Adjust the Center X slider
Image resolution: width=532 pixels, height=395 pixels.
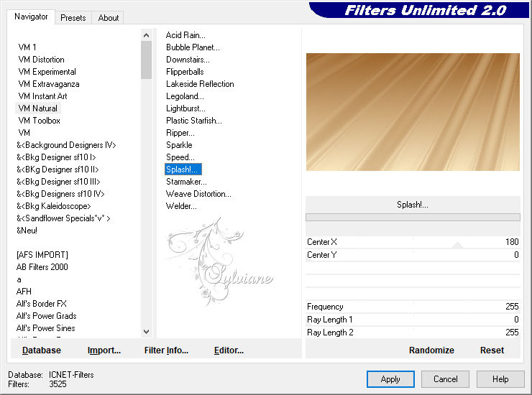tap(413, 242)
